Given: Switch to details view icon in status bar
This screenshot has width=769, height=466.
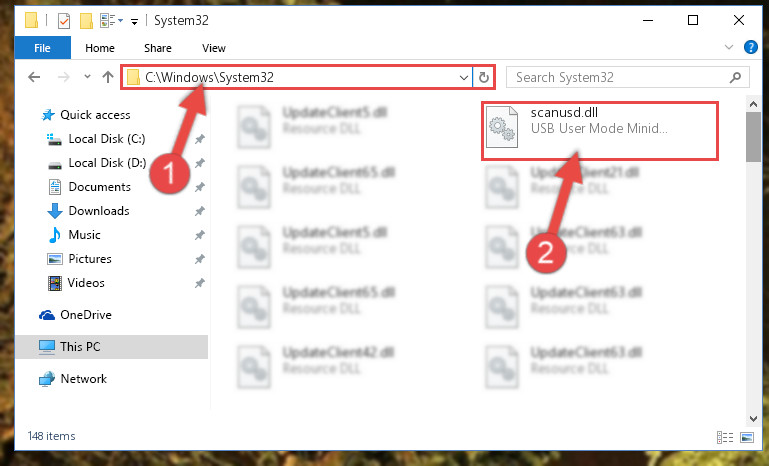Looking at the screenshot, I should 725,437.
